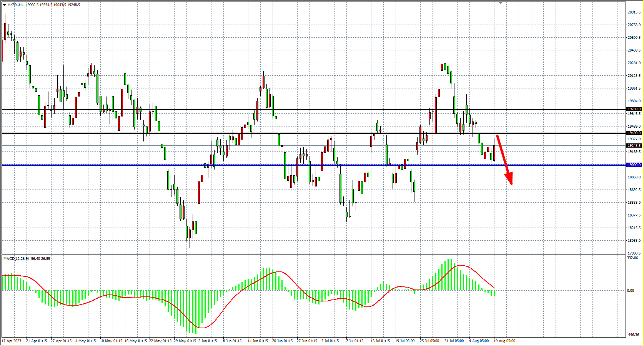
Task: Click the 14 Jun 01:15 date label
Action: 258,341
